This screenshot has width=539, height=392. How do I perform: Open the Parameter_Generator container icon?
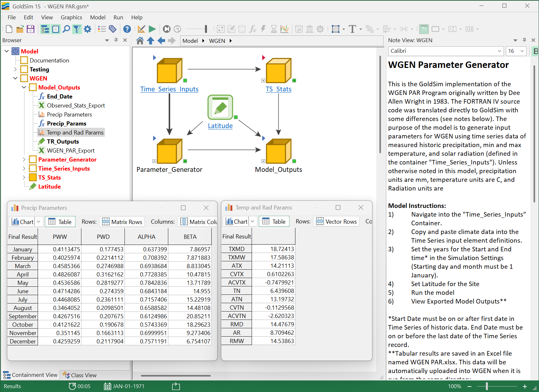(x=170, y=151)
